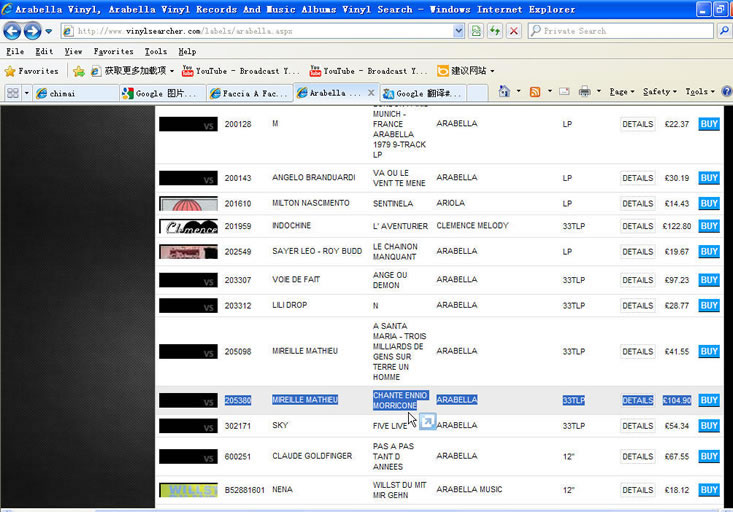Click price €122.80
The height and width of the screenshot is (512, 733).
(677, 226)
